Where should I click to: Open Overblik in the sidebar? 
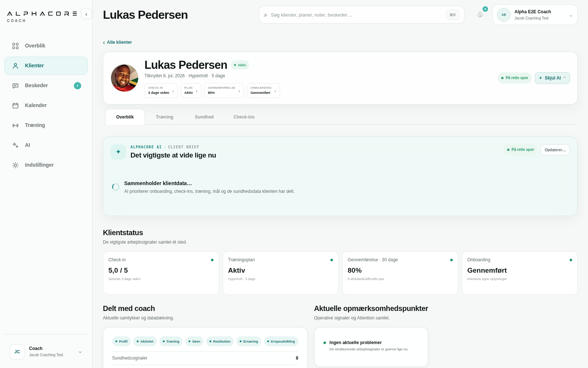tap(46, 46)
